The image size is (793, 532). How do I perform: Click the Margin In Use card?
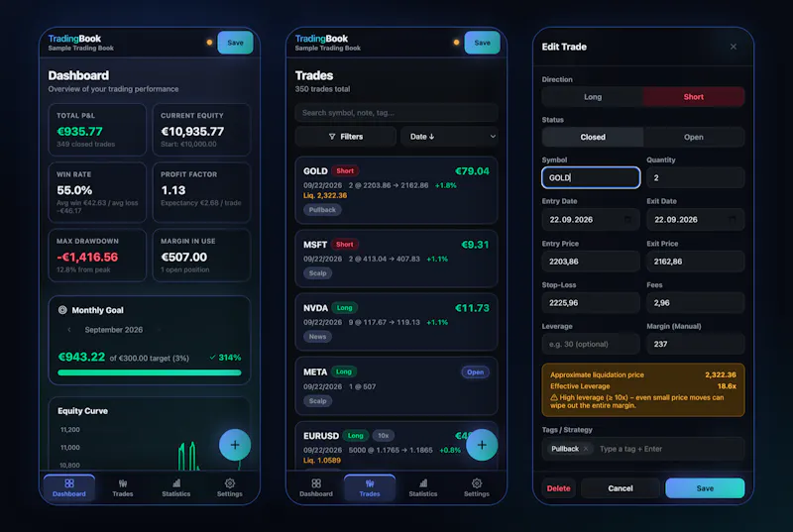[x=201, y=256]
